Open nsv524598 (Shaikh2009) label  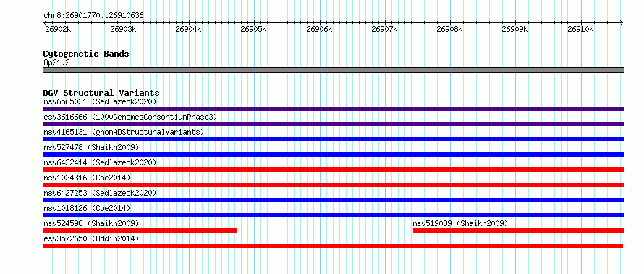pos(91,223)
